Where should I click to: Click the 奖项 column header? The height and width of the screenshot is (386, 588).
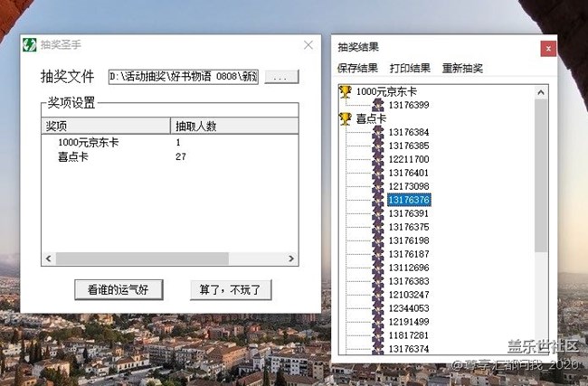[x=106, y=126]
